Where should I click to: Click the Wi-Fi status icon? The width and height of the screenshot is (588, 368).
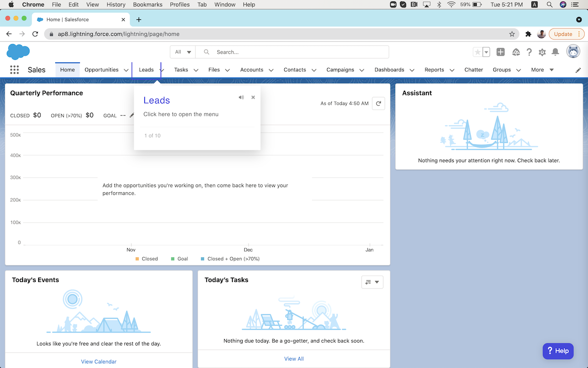pos(451,5)
